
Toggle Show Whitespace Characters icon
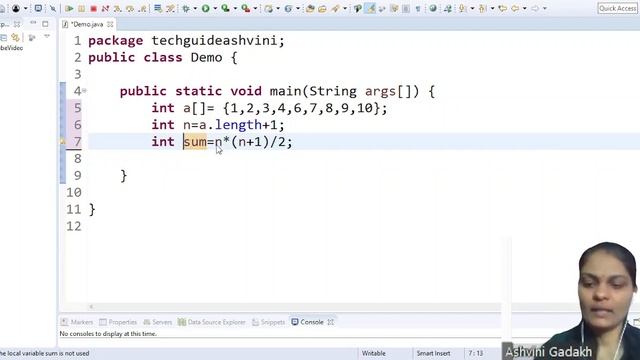pyautogui.click(x=418, y=8)
